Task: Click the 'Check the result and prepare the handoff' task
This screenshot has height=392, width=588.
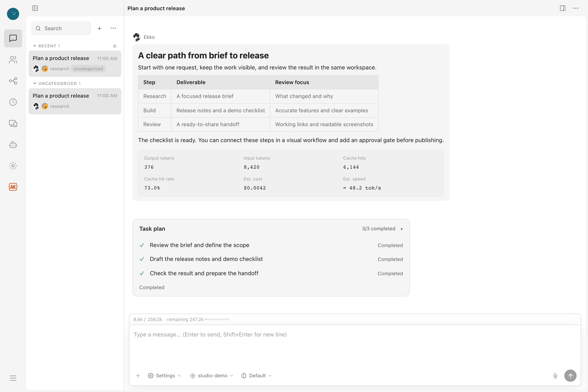Action: 204,273
